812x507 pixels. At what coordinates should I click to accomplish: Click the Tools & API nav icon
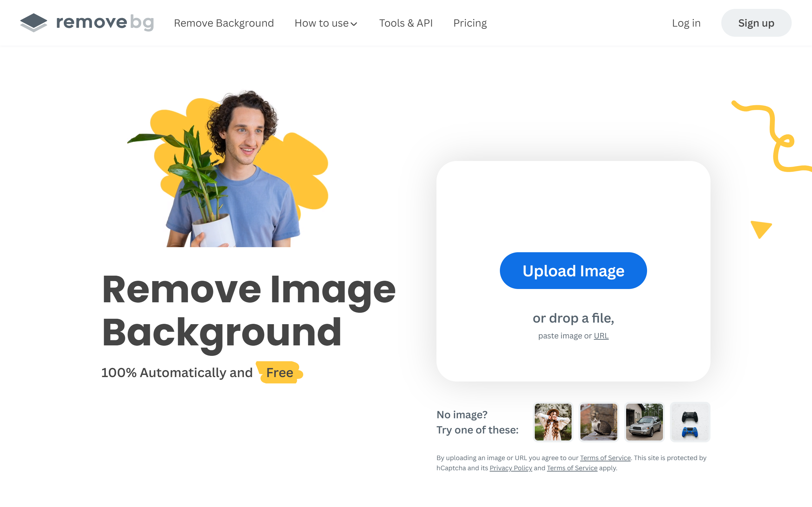406,23
